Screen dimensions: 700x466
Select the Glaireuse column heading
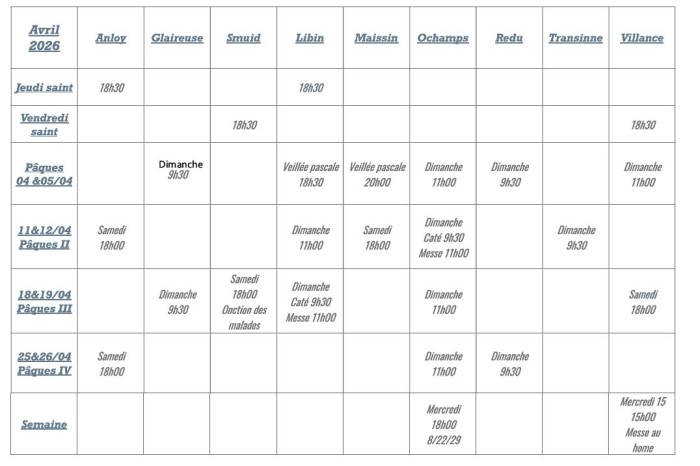[x=177, y=38]
